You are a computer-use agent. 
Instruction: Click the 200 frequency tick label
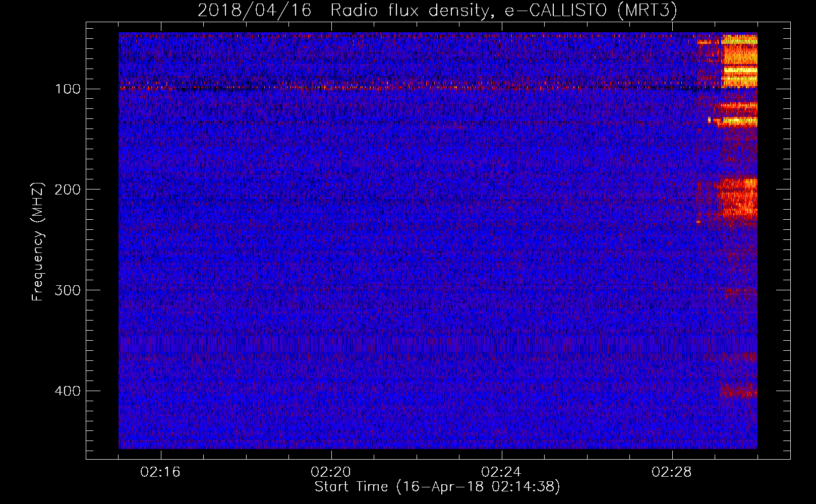coord(68,190)
